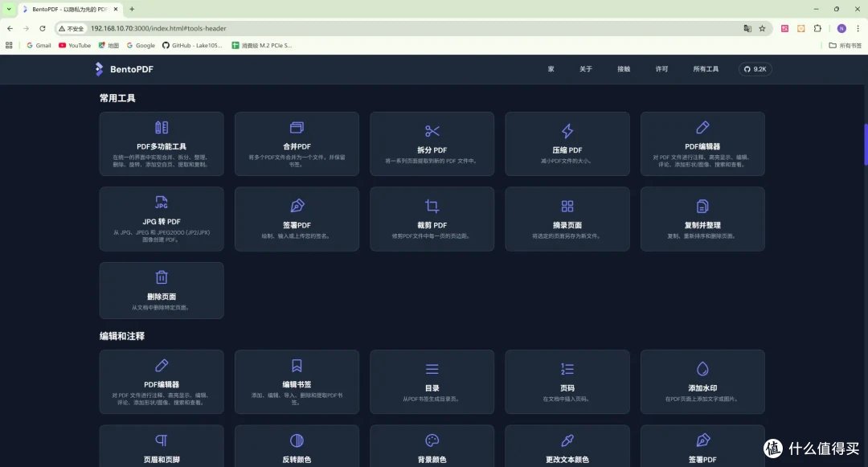
Task: Open the Chrome apps grid shortcut
Action: [9, 45]
